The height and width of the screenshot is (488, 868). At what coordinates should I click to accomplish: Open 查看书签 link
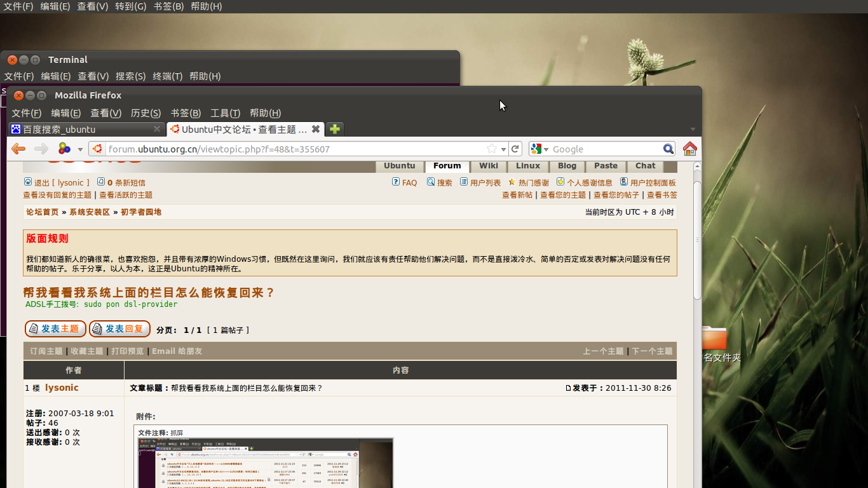tap(662, 195)
